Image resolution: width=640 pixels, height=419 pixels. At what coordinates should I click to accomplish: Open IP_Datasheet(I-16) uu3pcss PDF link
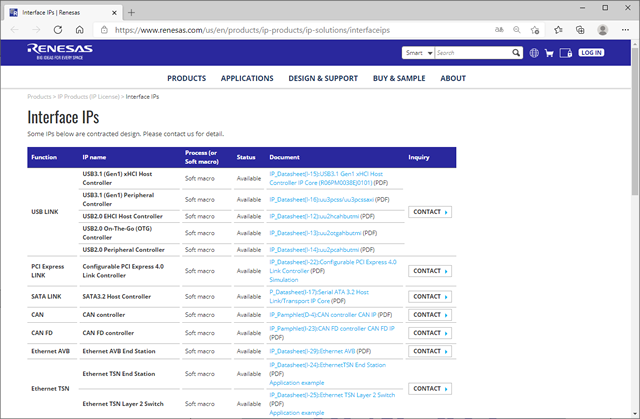point(321,200)
